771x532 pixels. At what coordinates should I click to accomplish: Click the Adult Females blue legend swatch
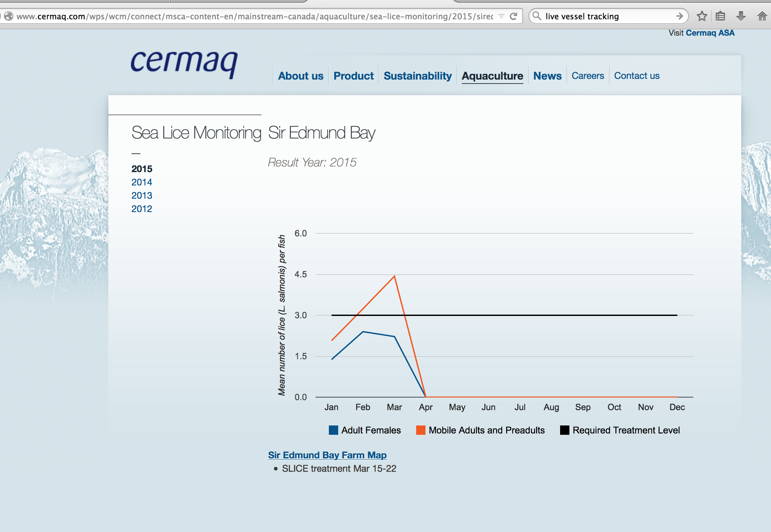[x=333, y=430]
